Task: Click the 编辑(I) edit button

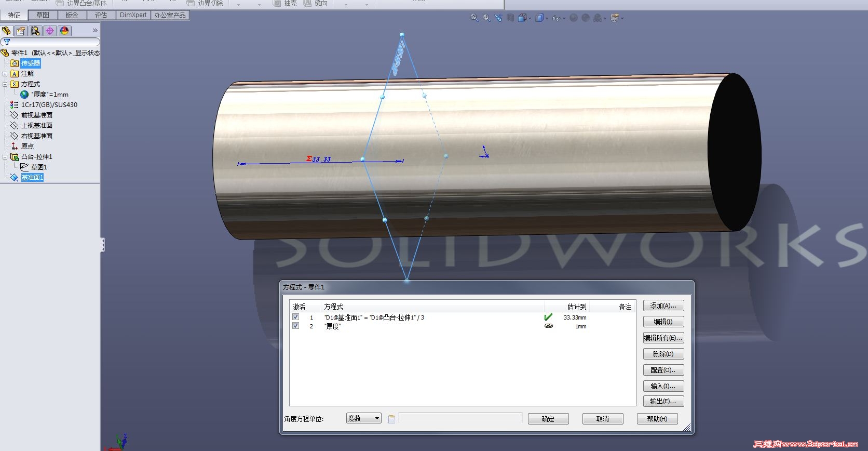Action: pyautogui.click(x=663, y=322)
